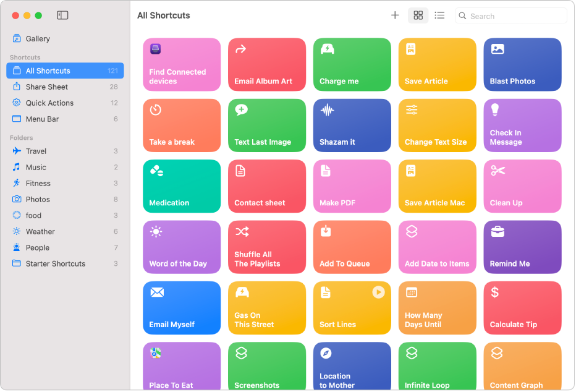Run the Word of the Day shortcut
Viewport: 576px width, 392px height.
(x=181, y=247)
